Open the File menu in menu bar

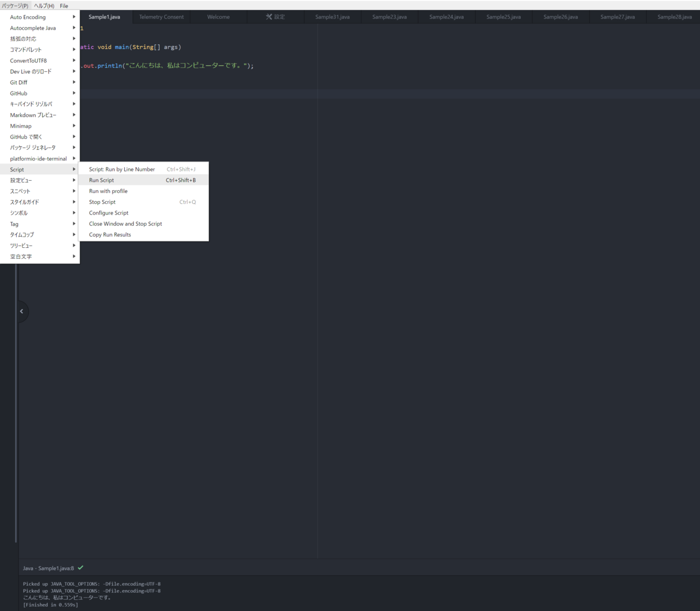tap(64, 6)
